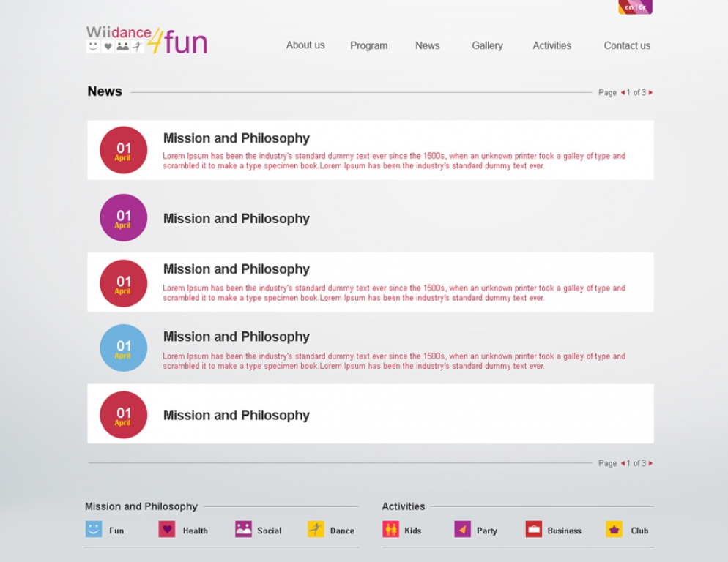This screenshot has height=562, width=728.
Task: Click the 'Social' label in the footer
Action: click(x=270, y=531)
